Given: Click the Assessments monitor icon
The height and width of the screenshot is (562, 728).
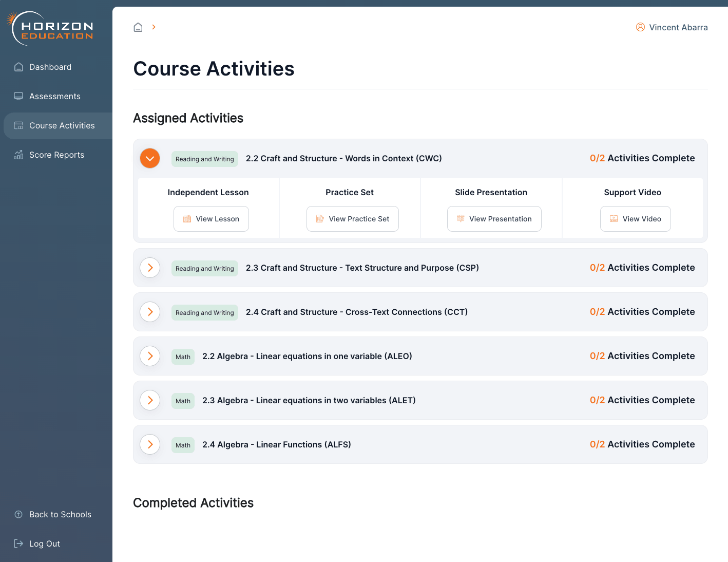Looking at the screenshot, I should point(18,96).
